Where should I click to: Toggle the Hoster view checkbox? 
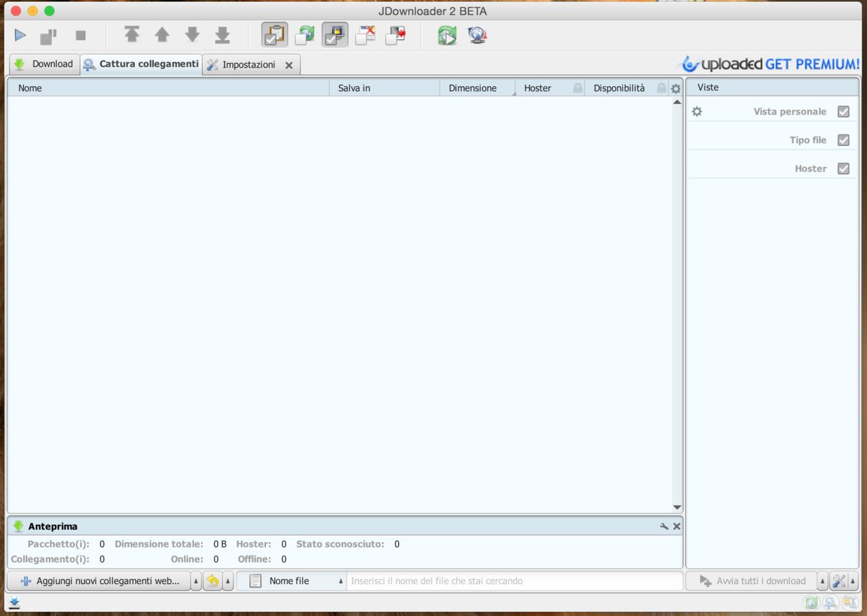[843, 168]
